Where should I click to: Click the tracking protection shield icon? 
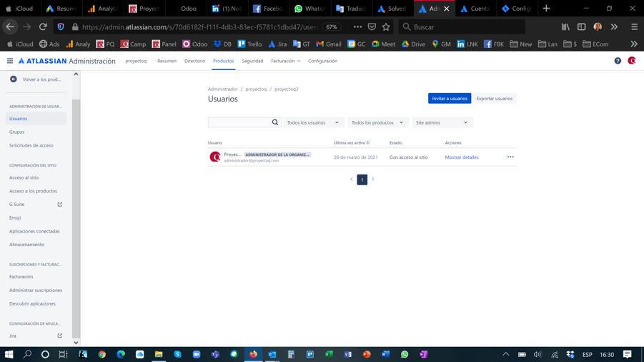pyautogui.click(x=61, y=27)
